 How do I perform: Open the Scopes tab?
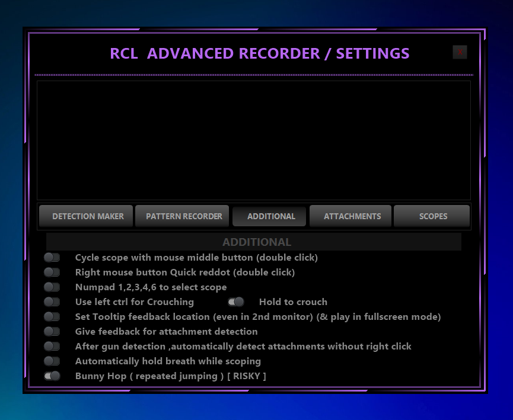click(x=432, y=216)
